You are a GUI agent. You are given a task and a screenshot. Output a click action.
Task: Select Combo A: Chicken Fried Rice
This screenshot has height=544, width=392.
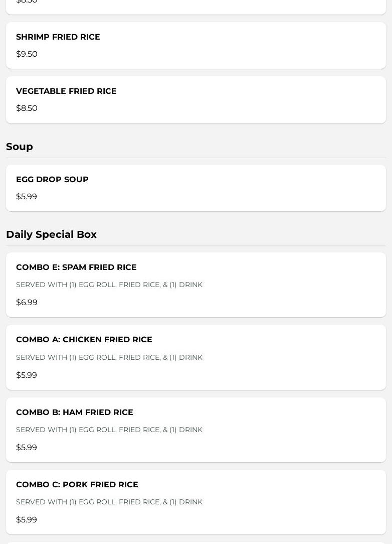(x=196, y=357)
